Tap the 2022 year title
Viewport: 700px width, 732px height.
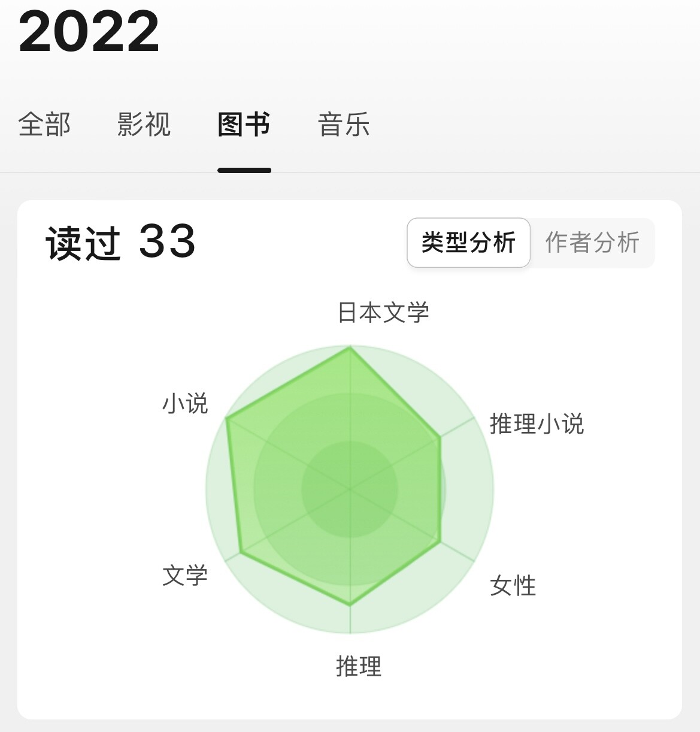tap(89, 31)
